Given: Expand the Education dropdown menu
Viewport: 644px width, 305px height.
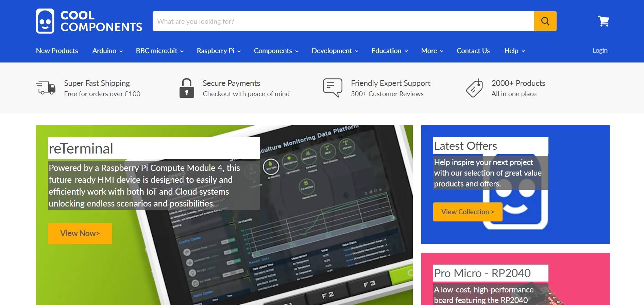Looking at the screenshot, I should click(x=390, y=51).
